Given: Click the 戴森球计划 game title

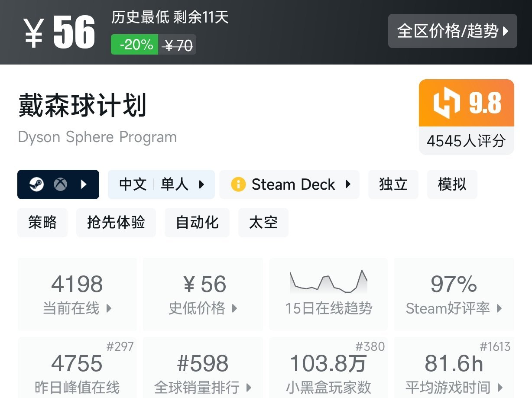Looking at the screenshot, I should click(83, 105).
